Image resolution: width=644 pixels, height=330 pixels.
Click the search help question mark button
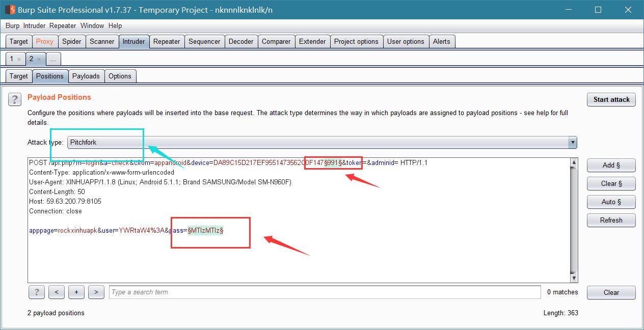pyautogui.click(x=36, y=292)
